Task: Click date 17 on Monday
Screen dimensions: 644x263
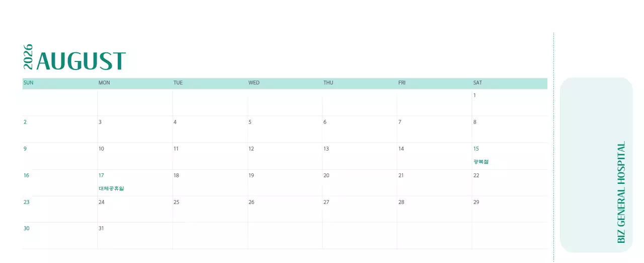Action: point(101,175)
